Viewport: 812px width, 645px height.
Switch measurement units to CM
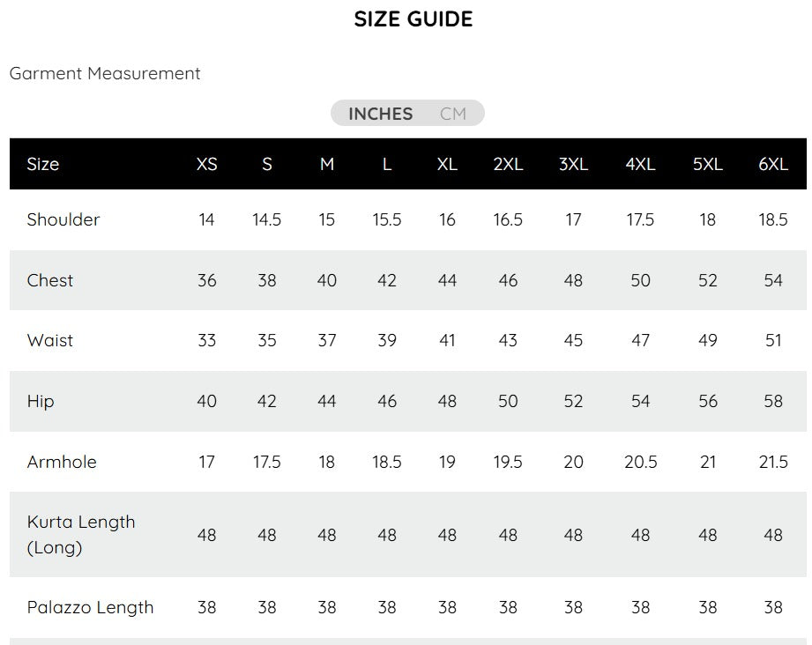click(452, 114)
